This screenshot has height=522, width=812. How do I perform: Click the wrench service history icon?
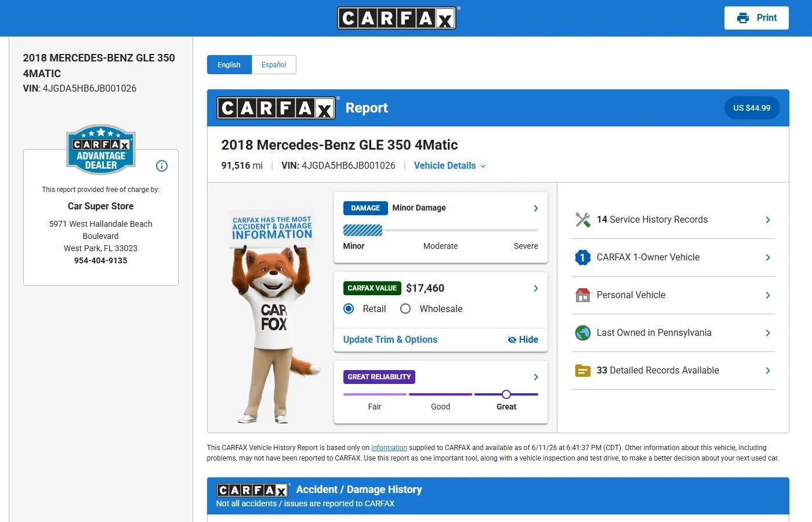(x=582, y=220)
